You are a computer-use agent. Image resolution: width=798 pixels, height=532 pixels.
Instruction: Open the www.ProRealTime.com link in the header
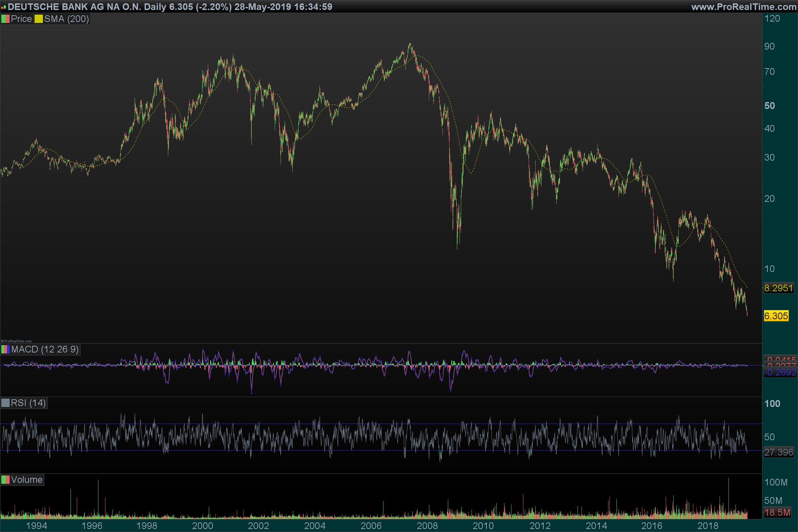pyautogui.click(x=744, y=7)
